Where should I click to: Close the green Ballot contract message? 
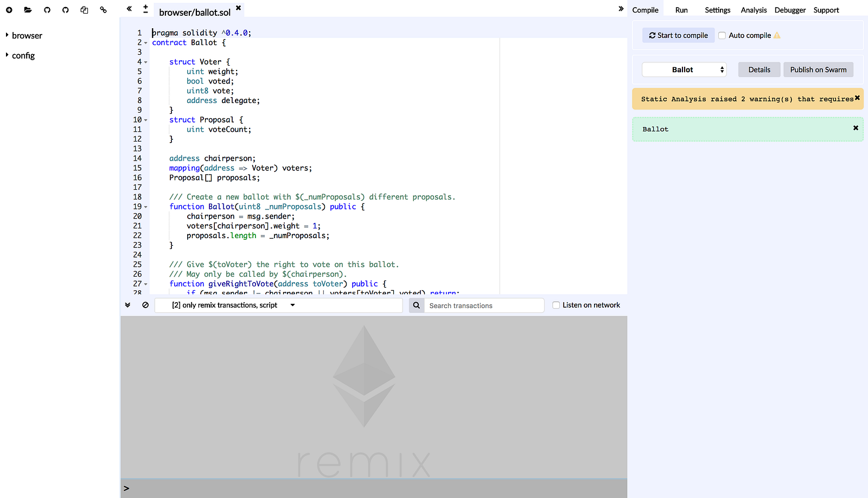click(856, 128)
